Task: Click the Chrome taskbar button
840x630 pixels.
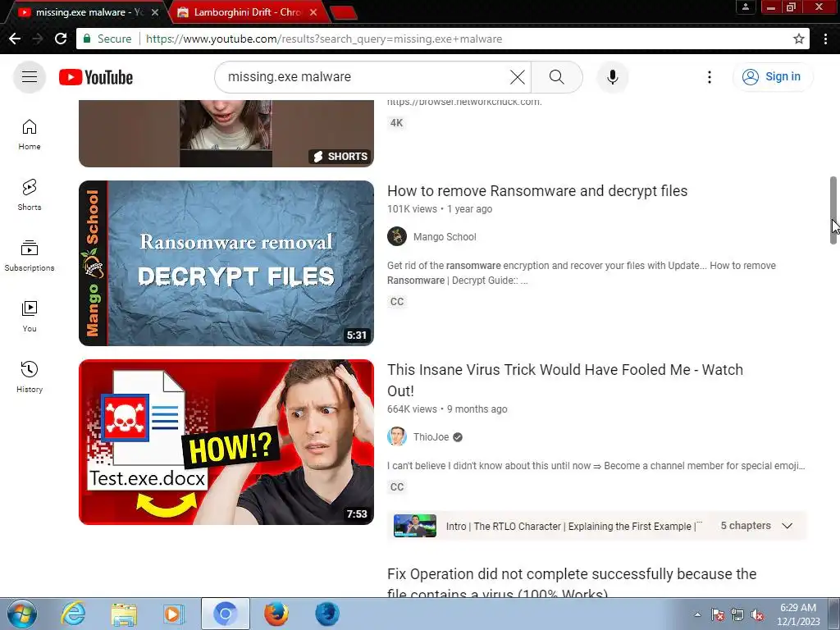Action: click(225, 614)
